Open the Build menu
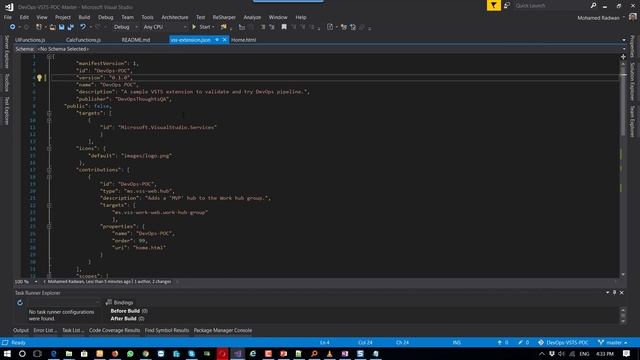The width and height of the screenshot is (640, 360). click(84, 17)
